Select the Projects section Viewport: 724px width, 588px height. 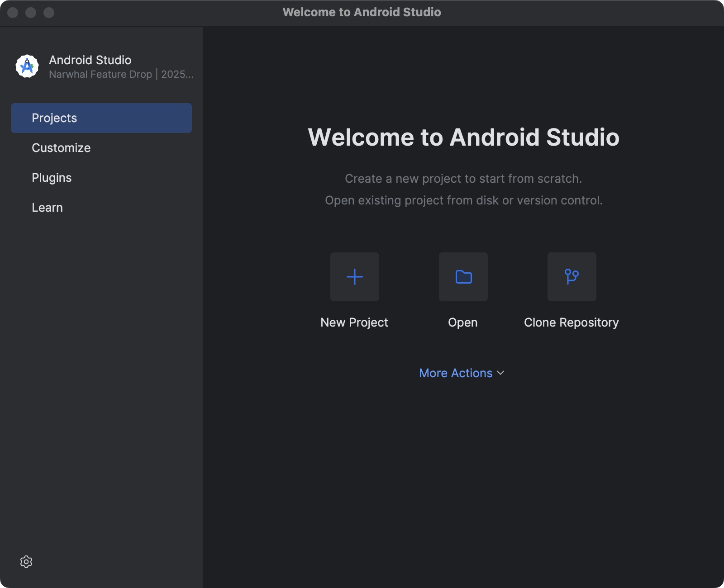click(54, 118)
